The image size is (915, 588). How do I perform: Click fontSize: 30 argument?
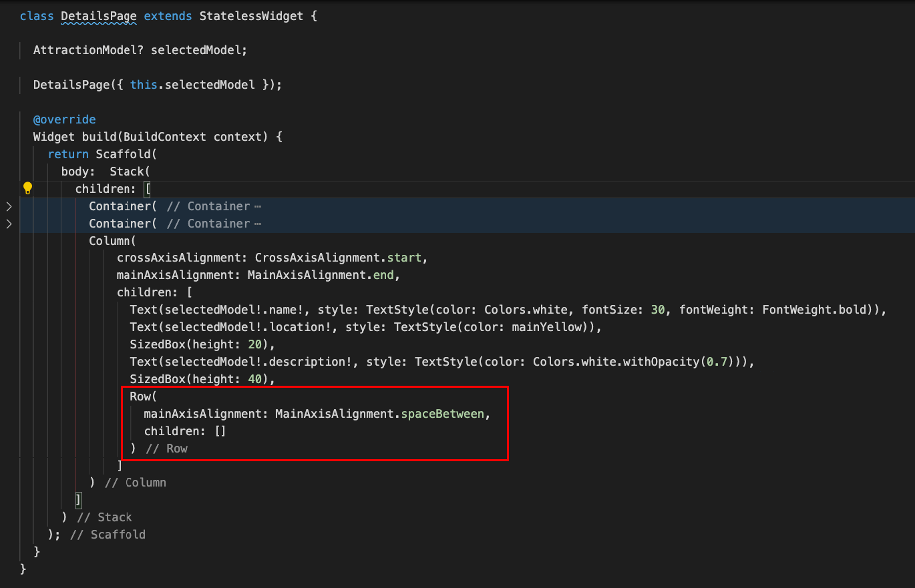(624, 310)
